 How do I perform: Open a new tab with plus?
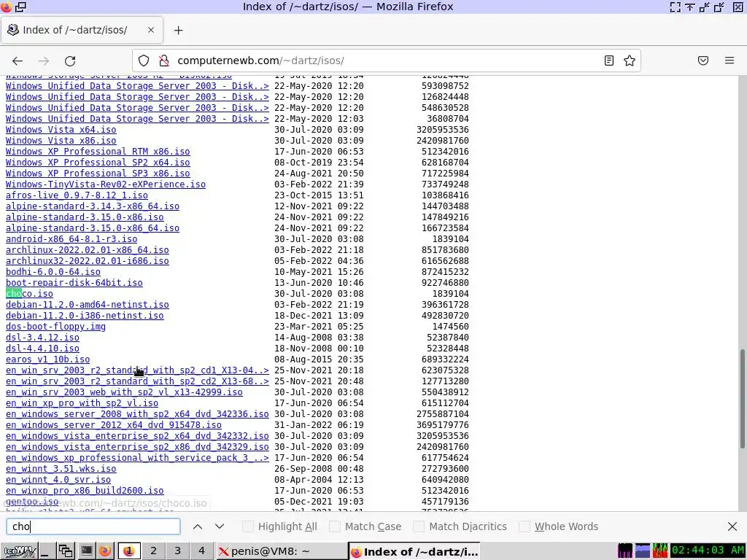tap(178, 31)
